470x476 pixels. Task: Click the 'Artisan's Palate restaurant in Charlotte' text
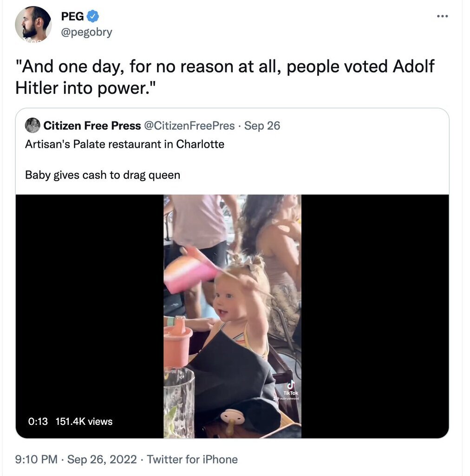point(124,144)
